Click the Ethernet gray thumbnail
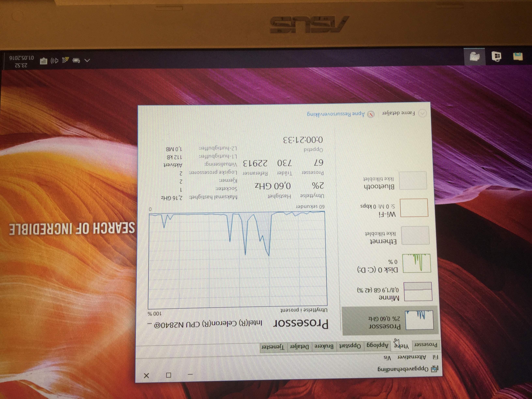Viewport: 532px width, 399px height. click(415, 236)
